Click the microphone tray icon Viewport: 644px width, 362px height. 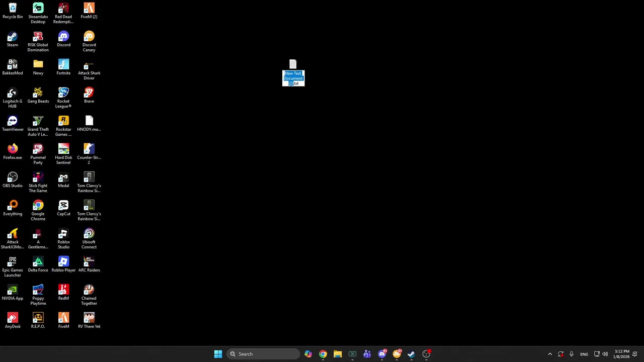point(572,354)
